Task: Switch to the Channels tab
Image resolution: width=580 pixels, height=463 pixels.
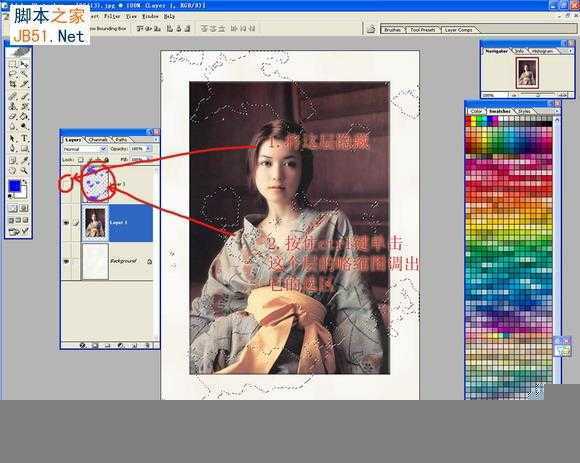Action: 98,140
